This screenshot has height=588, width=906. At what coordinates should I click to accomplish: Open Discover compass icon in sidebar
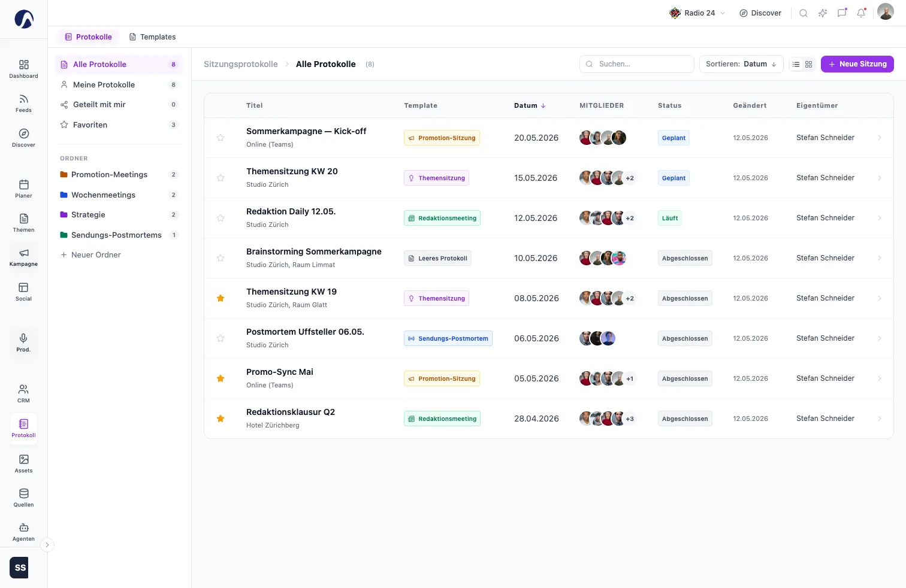pyautogui.click(x=23, y=138)
